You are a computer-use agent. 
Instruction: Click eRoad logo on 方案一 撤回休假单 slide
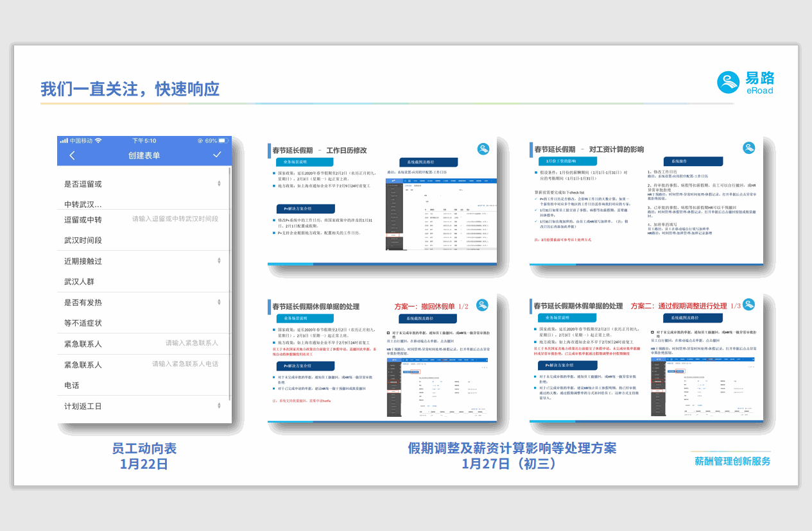point(483,305)
